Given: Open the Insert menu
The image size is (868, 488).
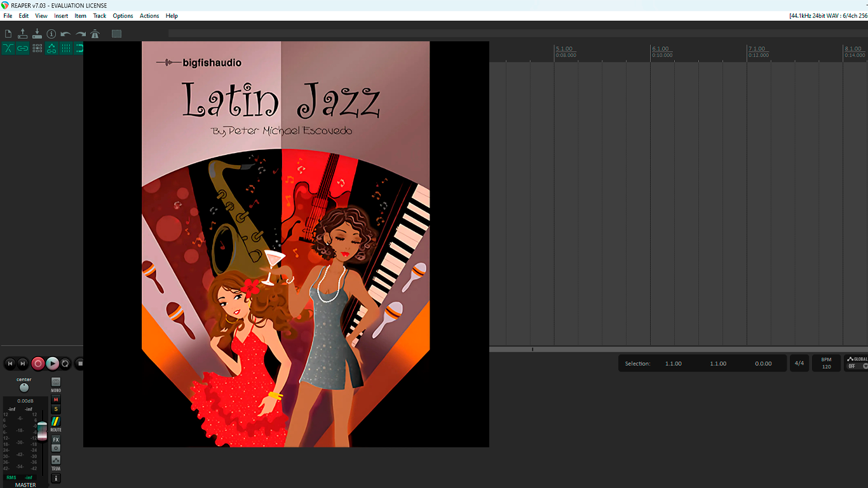Looking at the screenshot, I should [61, 16].
